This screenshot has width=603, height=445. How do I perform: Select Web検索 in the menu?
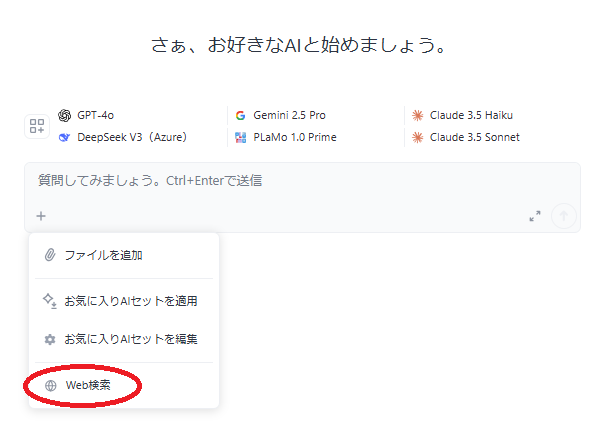click(x=124, y=385)
